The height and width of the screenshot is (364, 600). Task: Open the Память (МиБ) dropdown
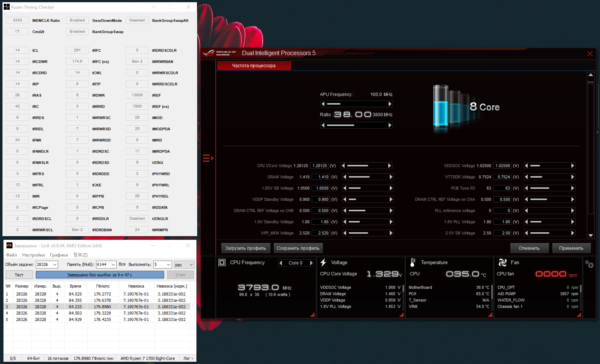pos(113,265)
